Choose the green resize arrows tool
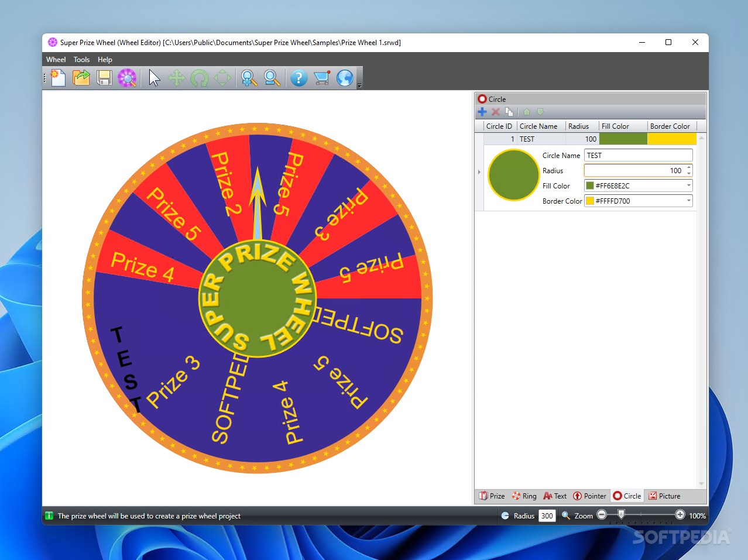 click(x=222, y=78)
